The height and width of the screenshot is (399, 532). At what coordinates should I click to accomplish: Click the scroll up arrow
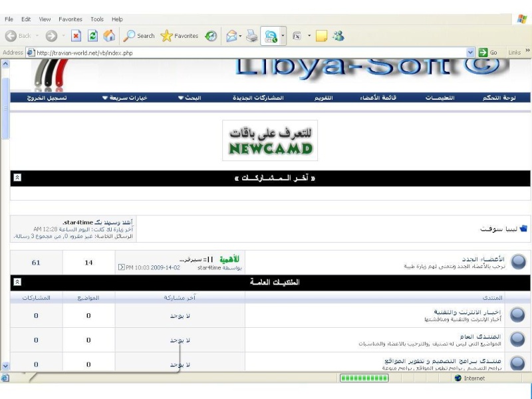[5, 63]
